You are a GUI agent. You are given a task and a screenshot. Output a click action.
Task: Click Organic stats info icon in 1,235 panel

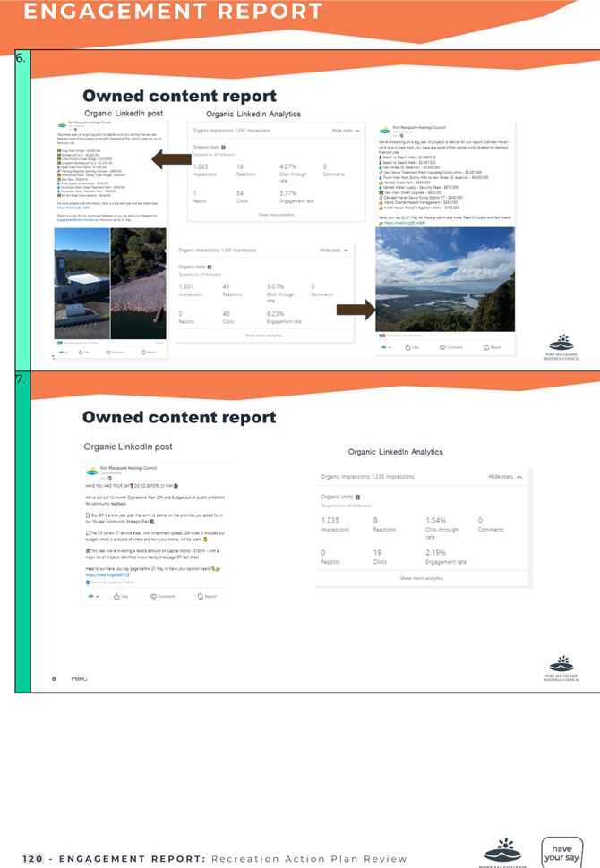(x=357, y=498)
